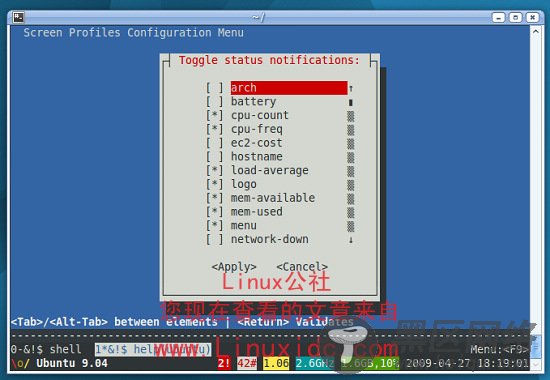550x380 pixels.
Task: Enable the network-down checkbox
Action: (214, 239)
